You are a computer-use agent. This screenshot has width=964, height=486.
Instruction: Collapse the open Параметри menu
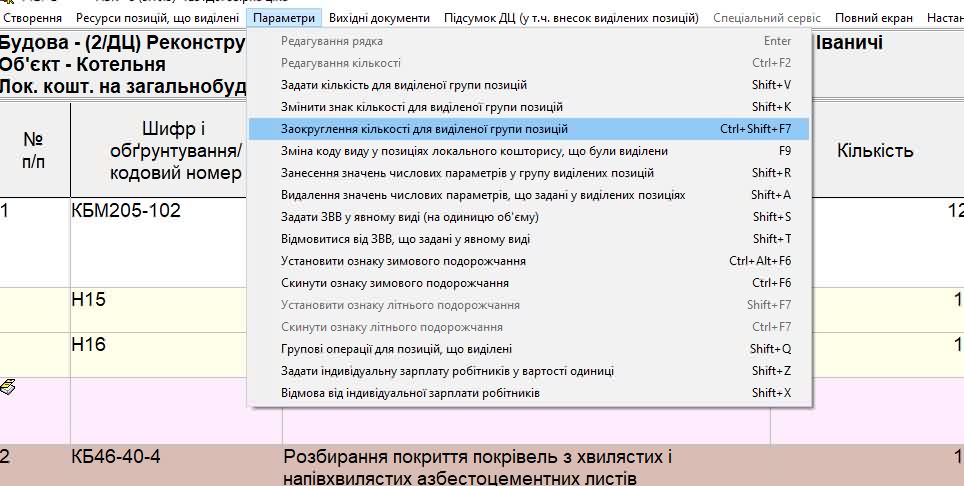click(284, 18)
